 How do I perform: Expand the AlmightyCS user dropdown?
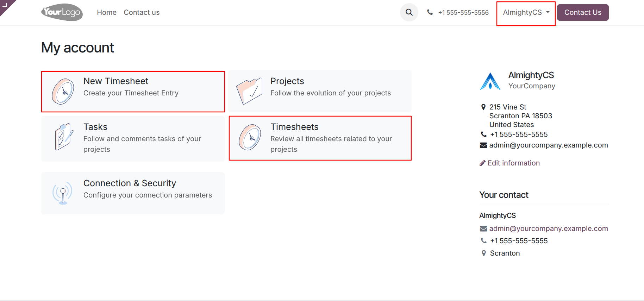point(526,13)
